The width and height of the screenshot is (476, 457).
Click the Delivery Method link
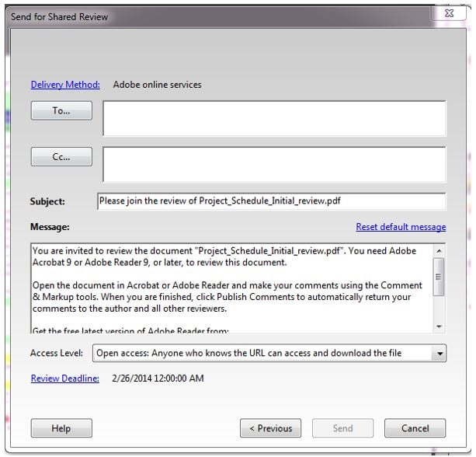pos(65,85)
